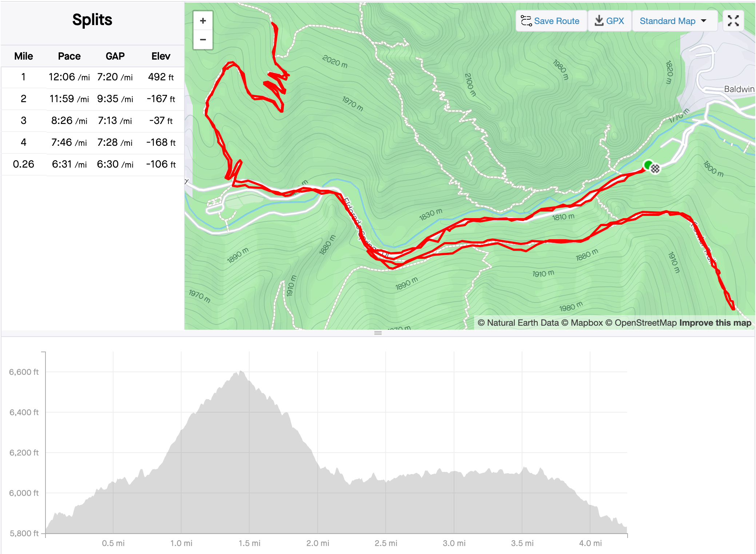The height and width of the screenshot is (554, 756).
Task: Enter fullscreen map view
Action: click(733, 21)
